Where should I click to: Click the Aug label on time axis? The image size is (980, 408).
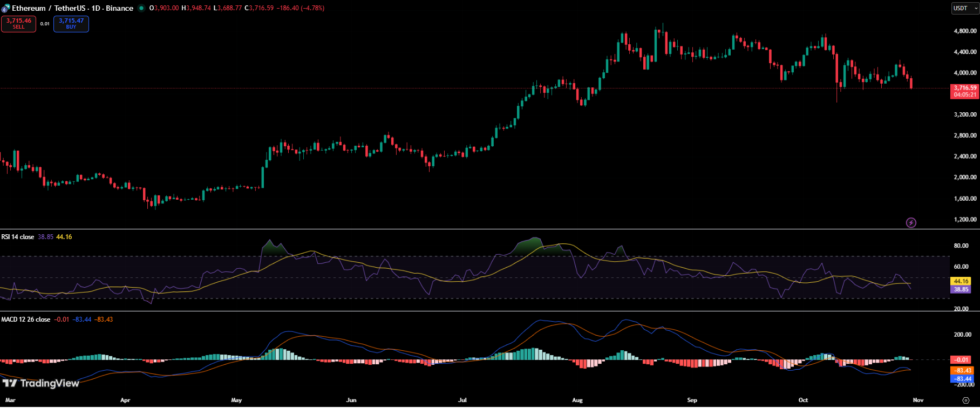[577, 400]
